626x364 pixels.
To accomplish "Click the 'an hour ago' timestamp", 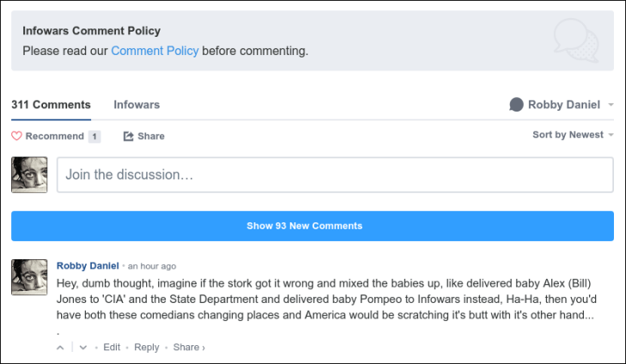I will pos(152,266).
